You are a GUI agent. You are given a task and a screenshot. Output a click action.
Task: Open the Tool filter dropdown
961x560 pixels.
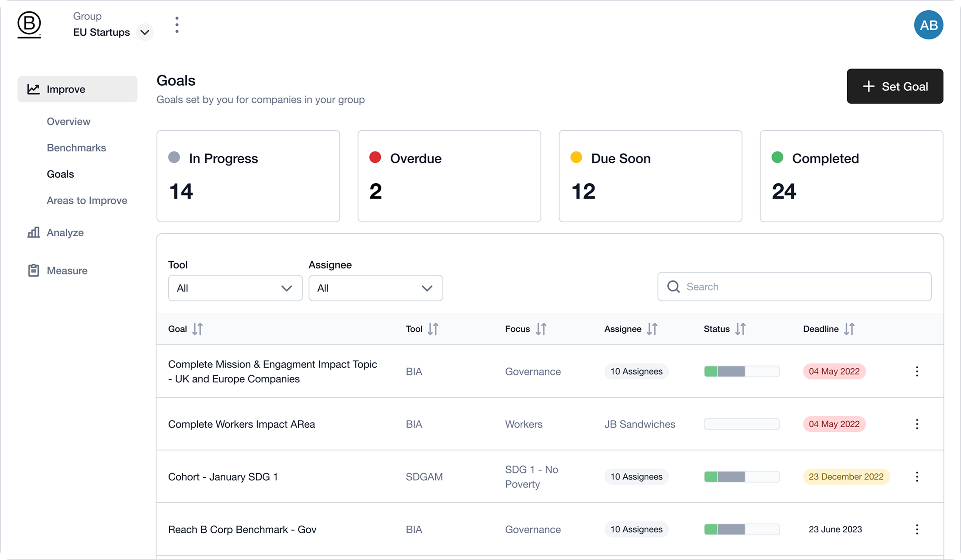(235, 288)
